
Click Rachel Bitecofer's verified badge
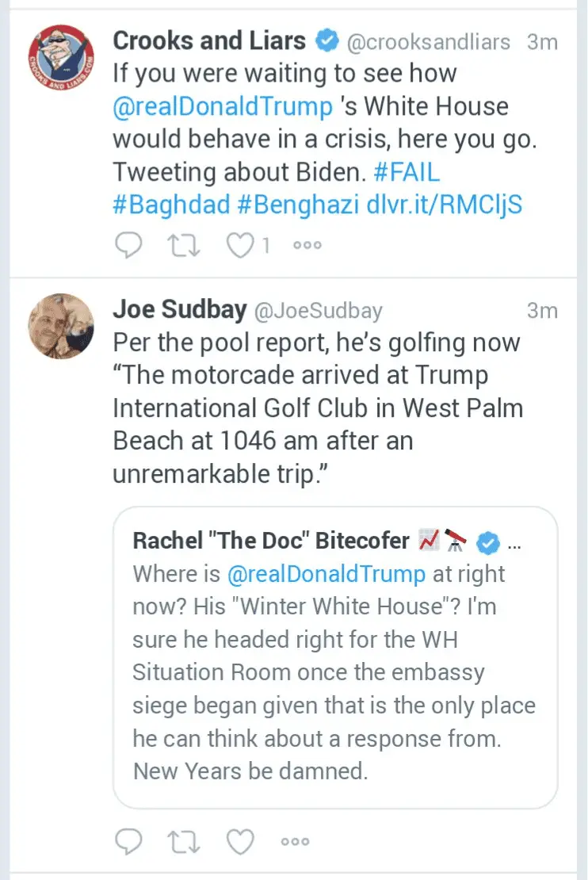click(x=490, y=543)
